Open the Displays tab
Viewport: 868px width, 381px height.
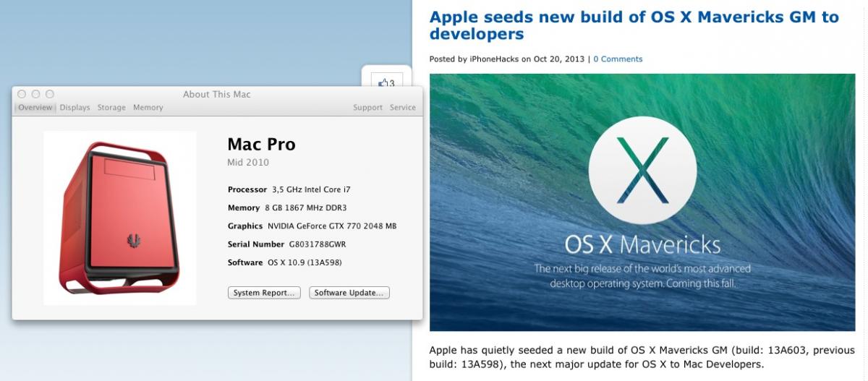pos(75,108)
